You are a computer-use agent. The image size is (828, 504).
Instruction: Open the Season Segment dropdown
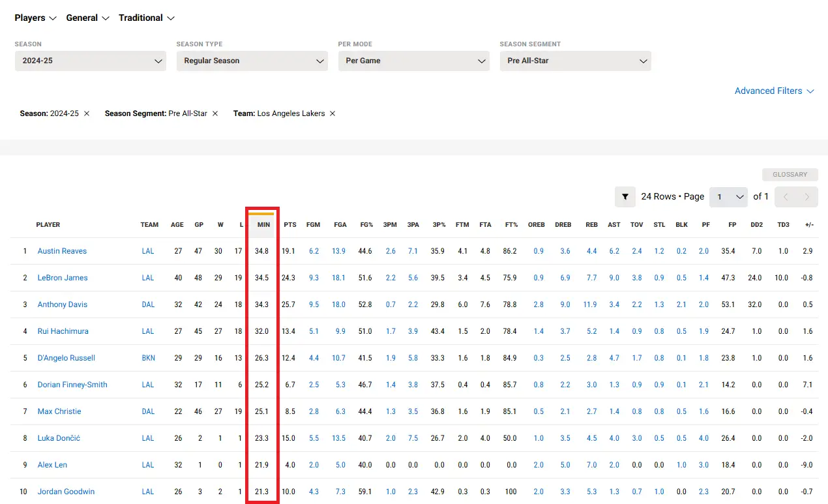(x=575, y=61)
